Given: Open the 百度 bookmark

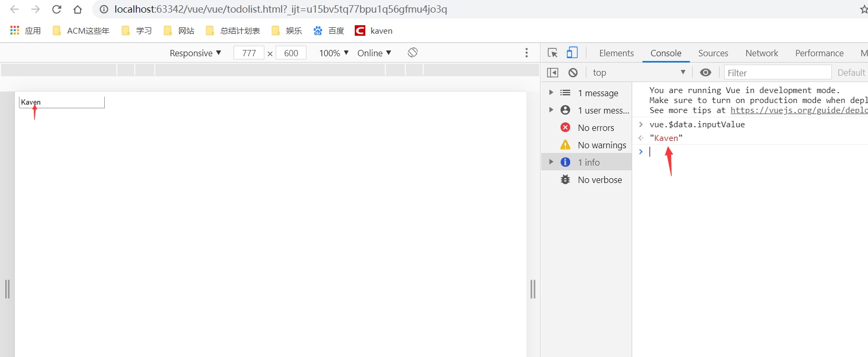Looking at the screenshot, I should (x=329, y=30).
